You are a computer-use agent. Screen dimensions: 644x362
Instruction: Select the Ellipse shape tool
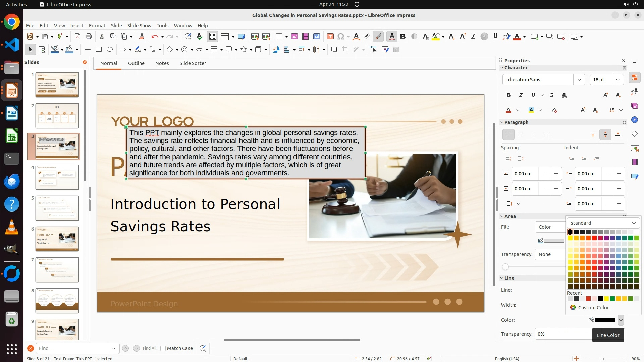110,50
